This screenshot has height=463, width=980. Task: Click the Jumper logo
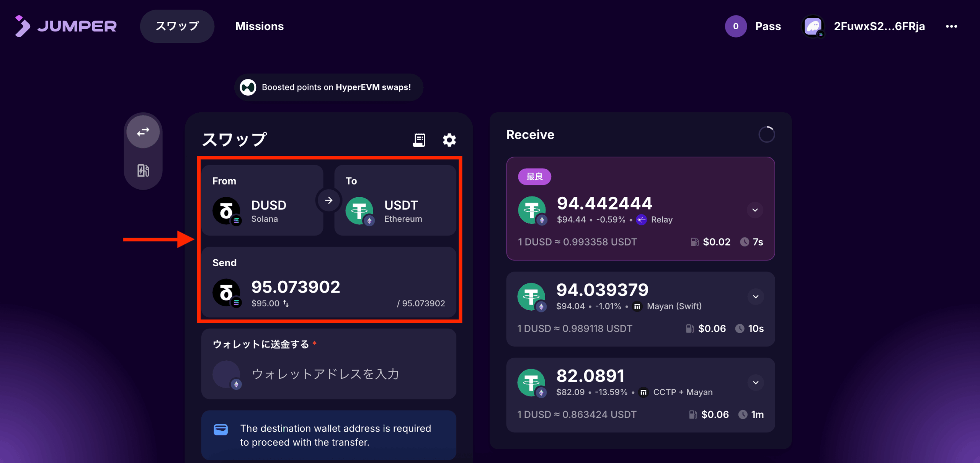coord(65,26)
